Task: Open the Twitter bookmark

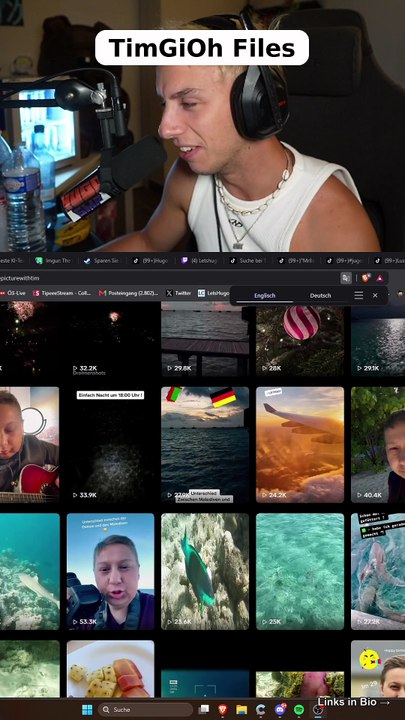Action: [x=179, y=293]
